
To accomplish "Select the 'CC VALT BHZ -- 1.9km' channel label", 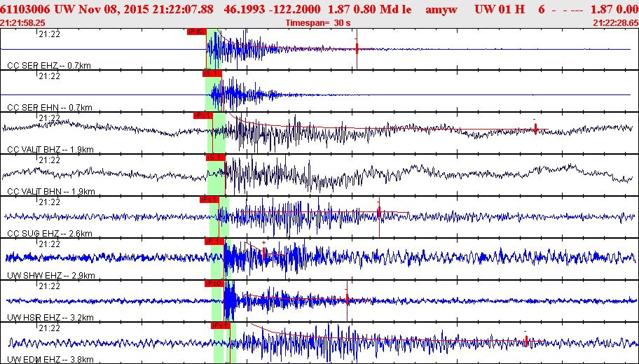I will 50,149.
